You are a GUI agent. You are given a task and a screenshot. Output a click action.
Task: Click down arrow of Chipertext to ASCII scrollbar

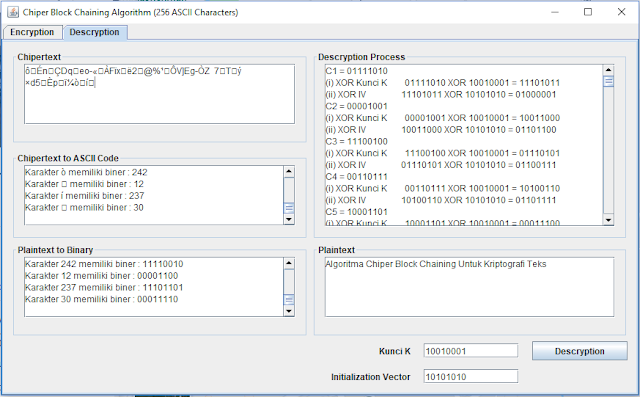click(289, 220)
